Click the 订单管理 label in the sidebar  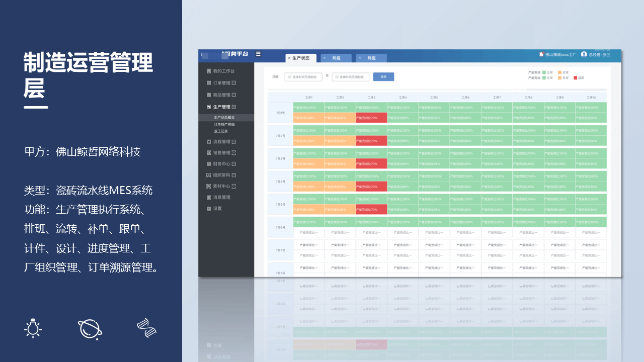[222, 83]
